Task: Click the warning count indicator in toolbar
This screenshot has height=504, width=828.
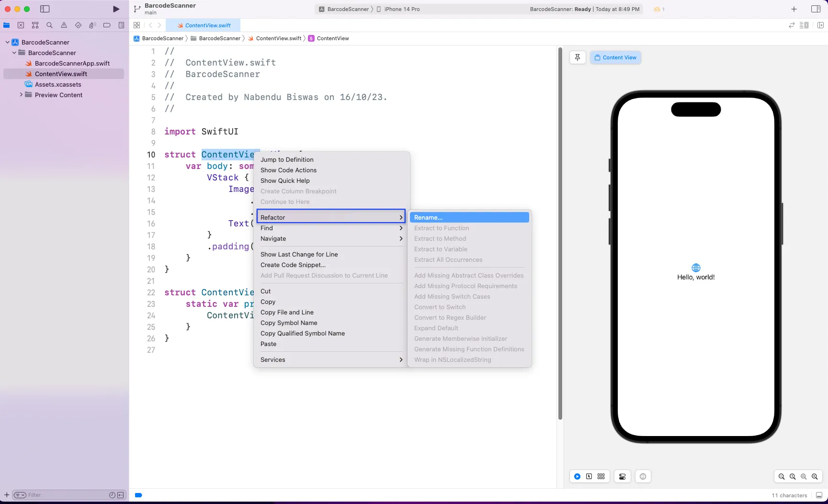Action: [659, 9]
